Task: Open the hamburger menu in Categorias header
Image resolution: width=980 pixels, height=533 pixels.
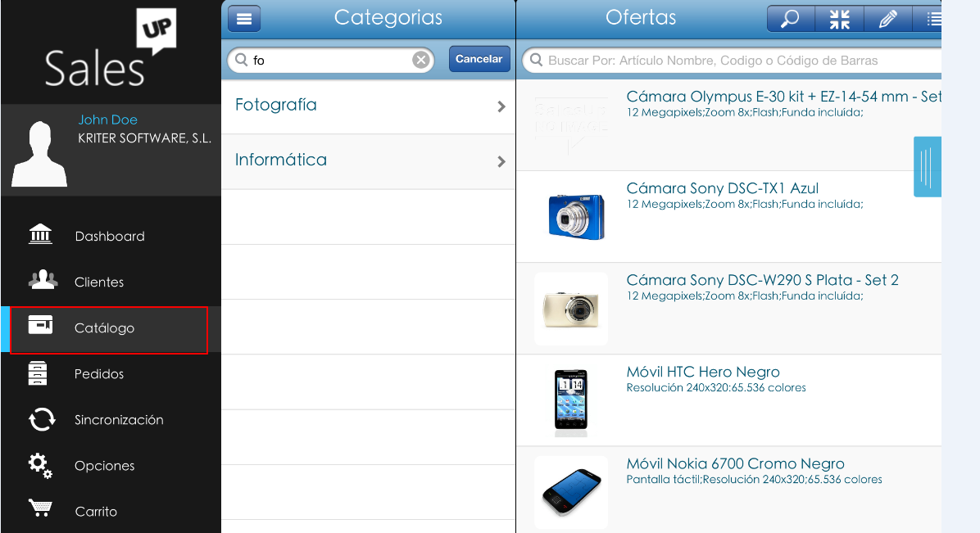Action: point(243,19)
